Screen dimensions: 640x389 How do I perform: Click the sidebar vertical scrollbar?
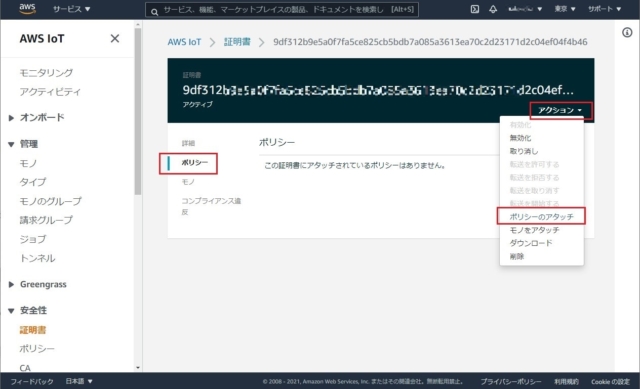[x=138, y=111]
